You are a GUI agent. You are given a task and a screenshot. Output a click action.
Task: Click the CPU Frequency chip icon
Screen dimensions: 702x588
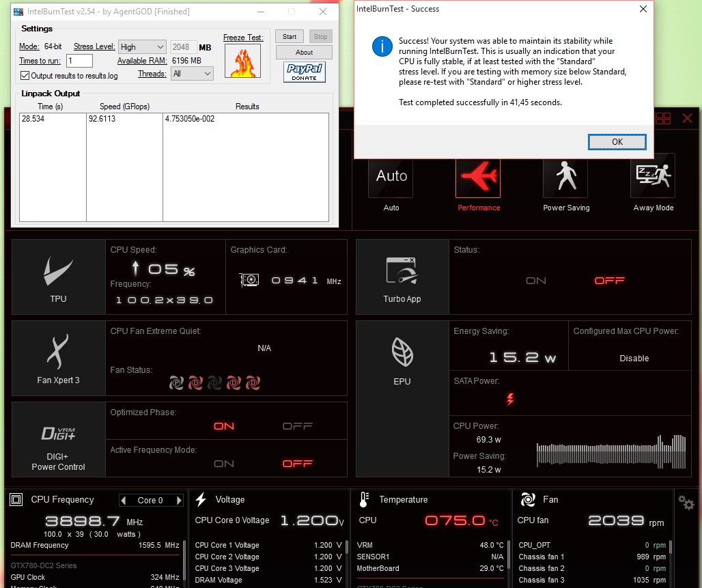click(16, 499)
